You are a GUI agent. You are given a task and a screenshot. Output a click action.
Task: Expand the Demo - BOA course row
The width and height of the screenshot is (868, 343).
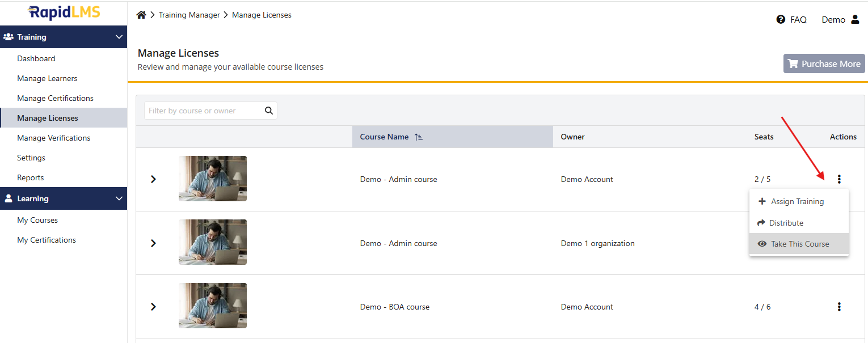tap(153, 307)
